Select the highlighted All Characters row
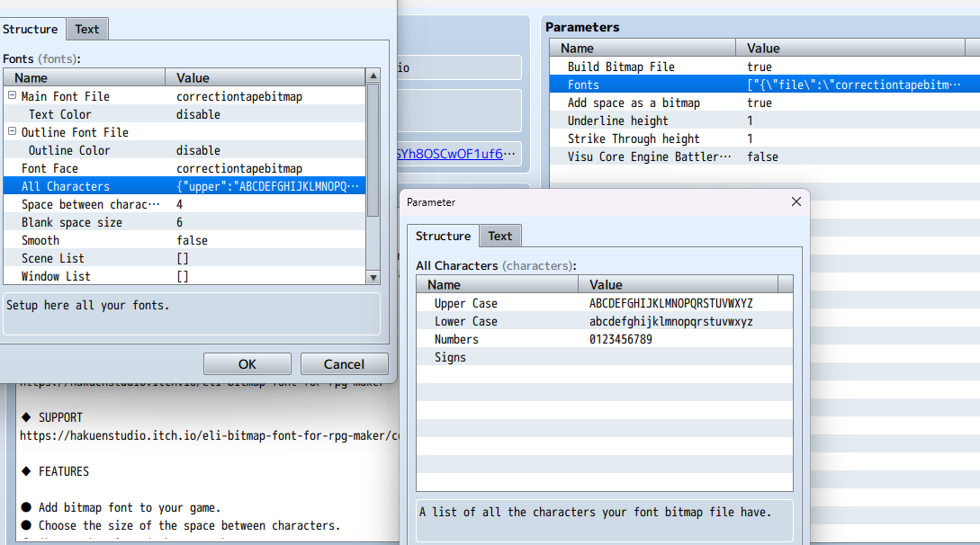The width and height of the screenshot is (980, 545). (184, 186)
